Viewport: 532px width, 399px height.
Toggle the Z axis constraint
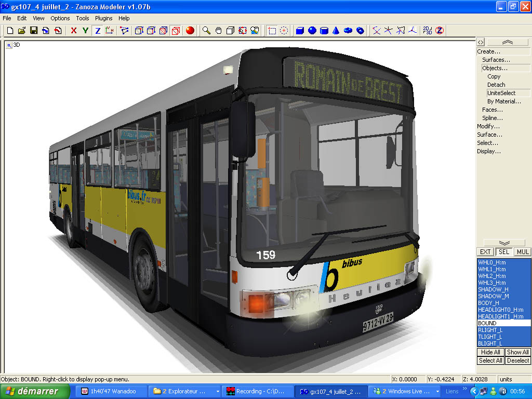coord(98,31)
